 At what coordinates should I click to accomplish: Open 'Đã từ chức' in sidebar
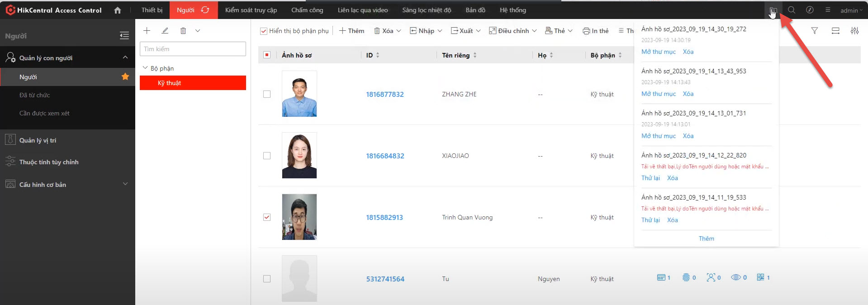[x=35, y=95]
